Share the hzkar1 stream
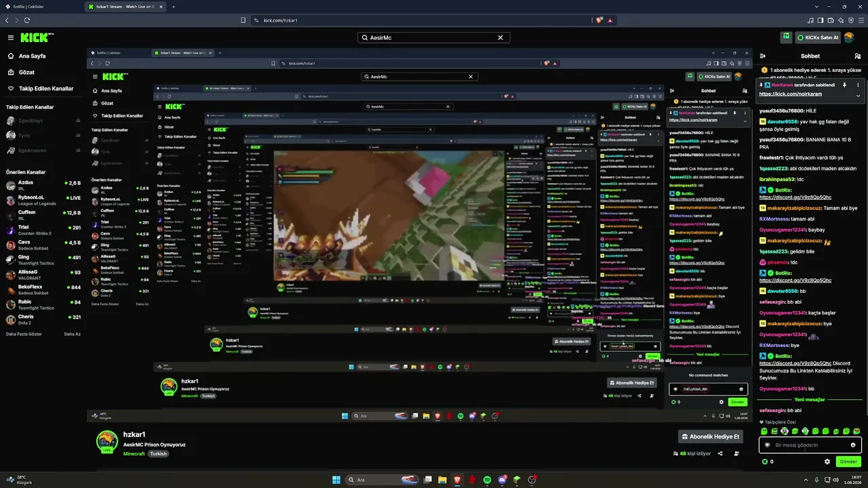Viewport: 868px width, 488px height. pyautogui.click(x=720, y=453)
